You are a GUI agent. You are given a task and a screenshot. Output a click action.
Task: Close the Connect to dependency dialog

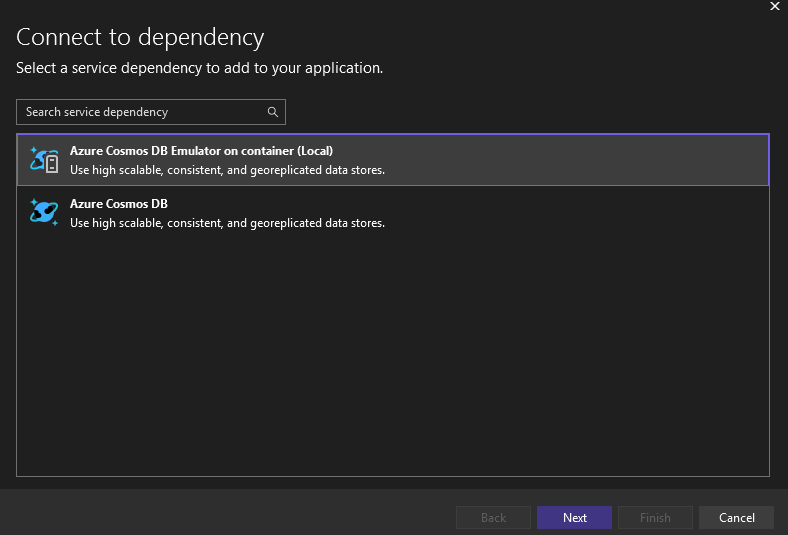[773, 8]
